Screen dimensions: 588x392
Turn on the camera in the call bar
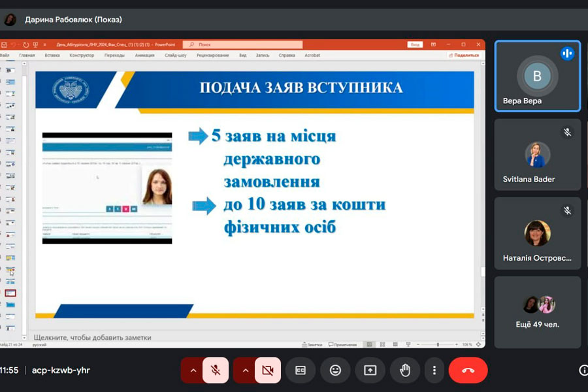[267, 370]
